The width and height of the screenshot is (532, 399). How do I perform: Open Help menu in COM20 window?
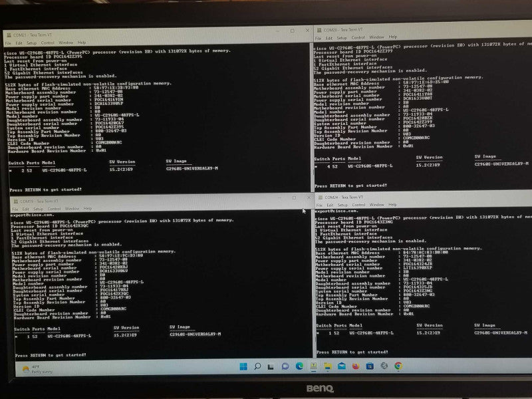[x=393, y=37]
